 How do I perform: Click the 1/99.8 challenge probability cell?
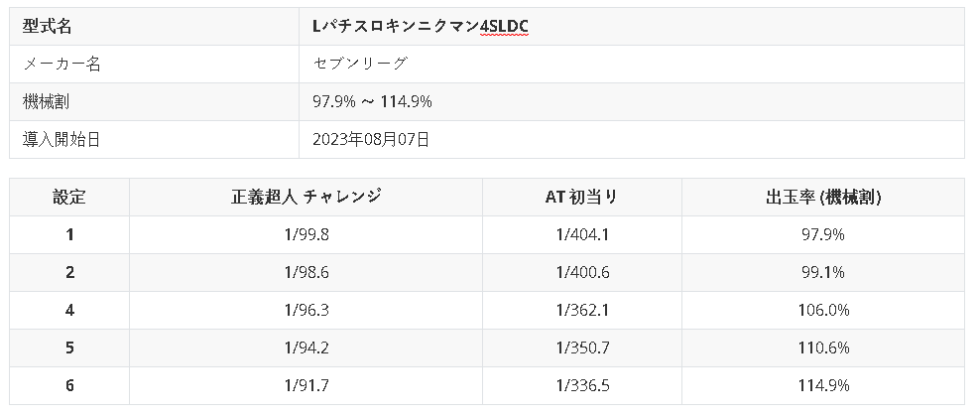tap(306, 234)
